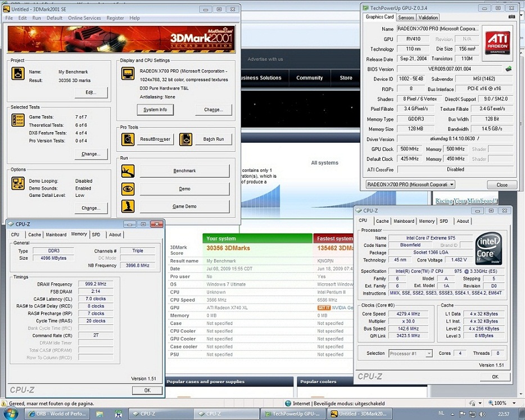Open the Community link on the webpage
Image resolution: width=525 pixels, height=420 pixels.
(309, 78)
